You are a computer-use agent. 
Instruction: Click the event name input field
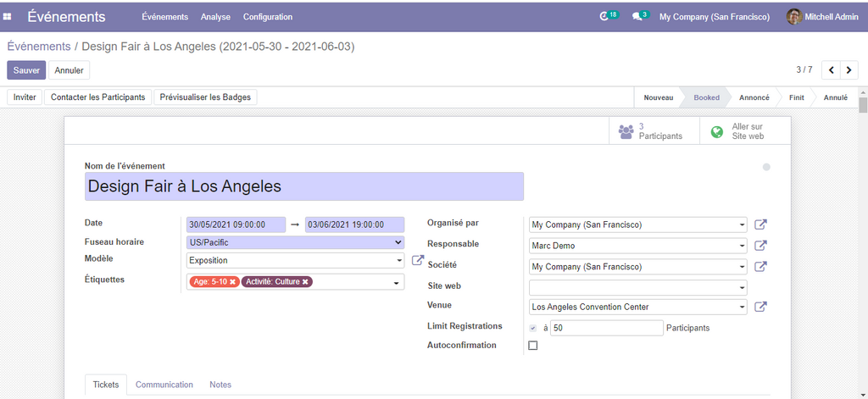[x=304, y=186]
